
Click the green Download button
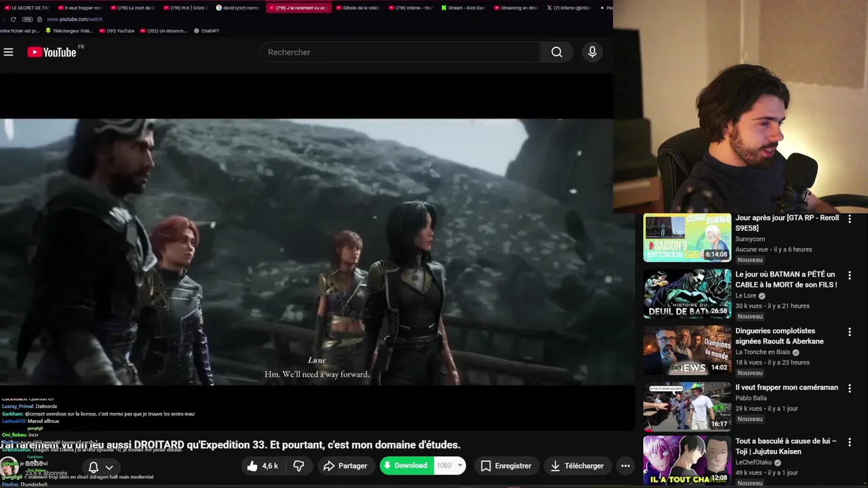pyautogui.click(x=406, y=466)
